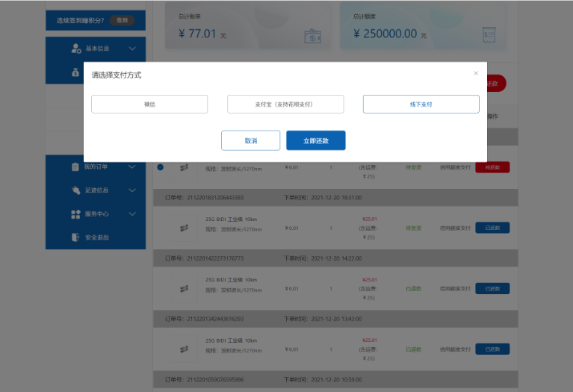Click the 取消 button
This screenshot has height=392, width=573.
point(251,140)
